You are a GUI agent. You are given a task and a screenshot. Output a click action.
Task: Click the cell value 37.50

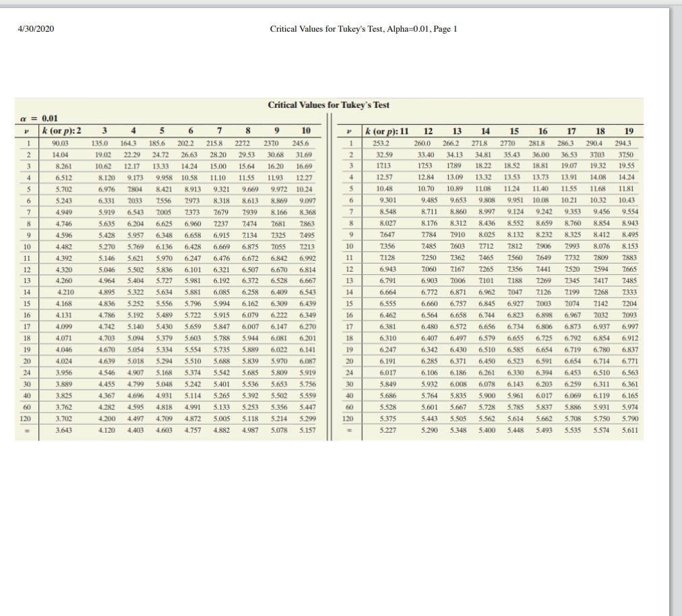click(626, 155)
